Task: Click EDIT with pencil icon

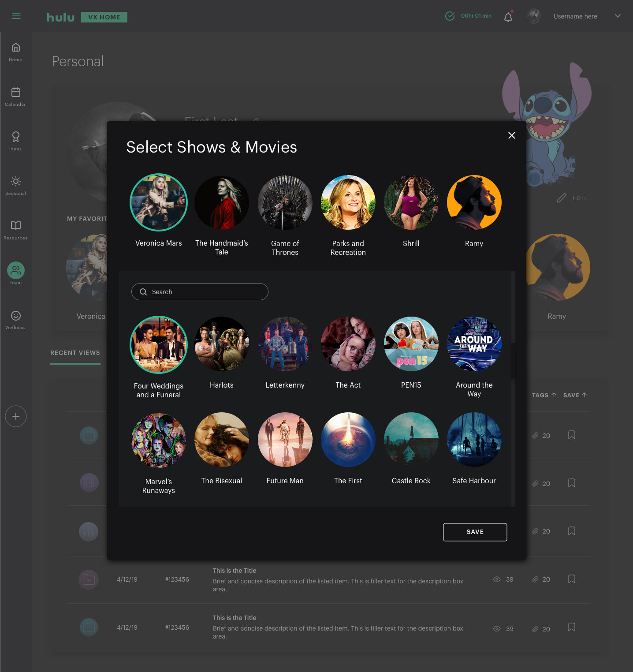Action: pos(572,198)
